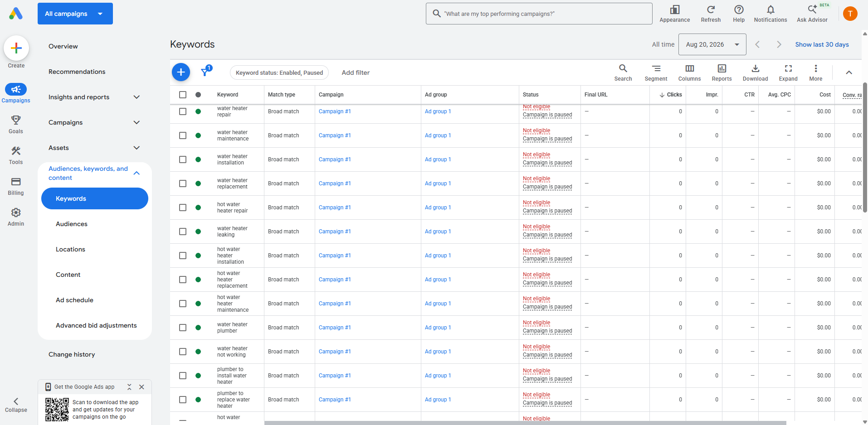The width and height of the screenshot is (868, 425).
Task: Open the account avatar T
Action: [x=850, y=14]
